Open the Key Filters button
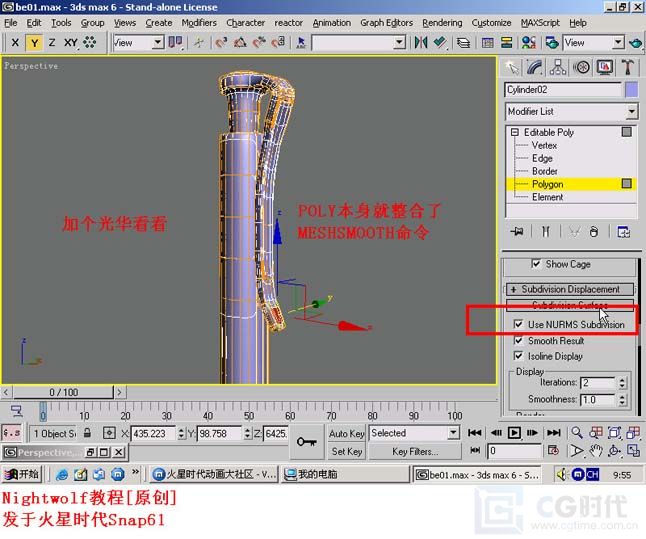This screenshot has width=646, height=539. pos(415,452)
